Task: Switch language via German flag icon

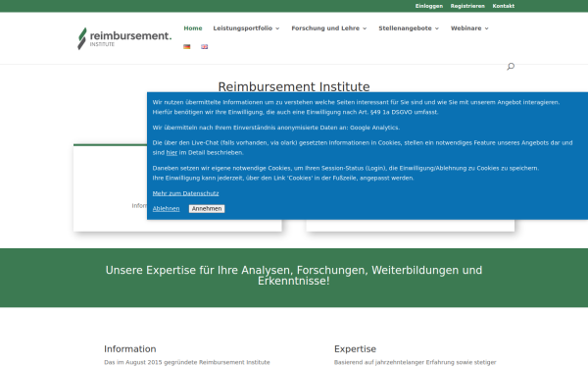Action: (x=187, y=47)
